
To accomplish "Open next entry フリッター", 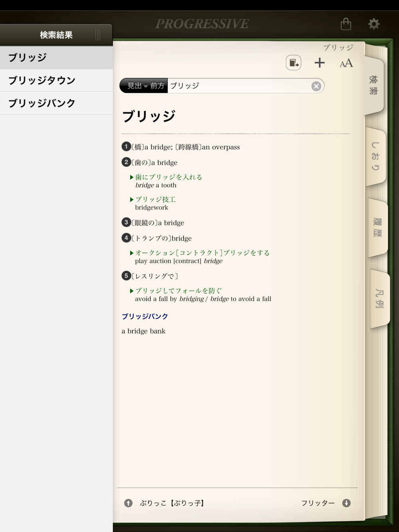I will click(x=318, y=503).
